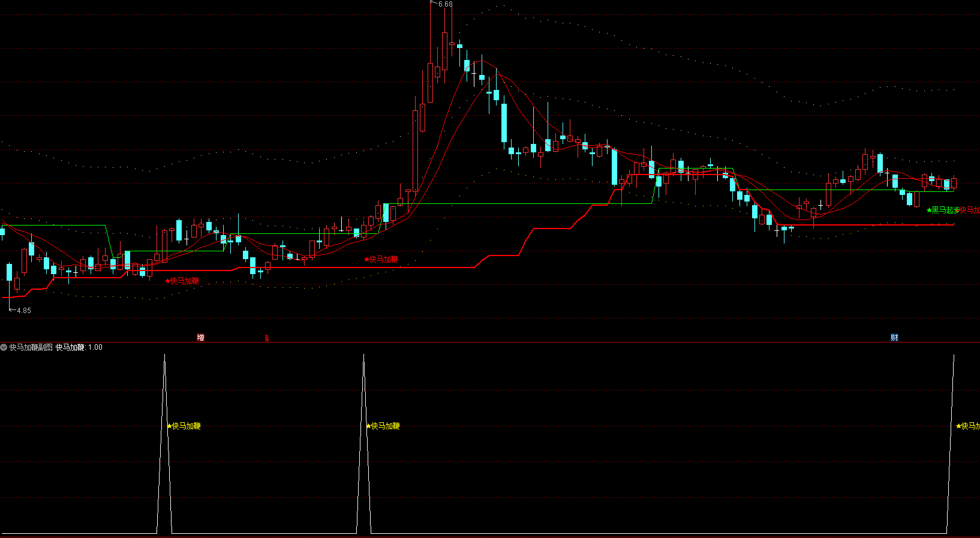Click the 4.85 low price label

(23, 311)
